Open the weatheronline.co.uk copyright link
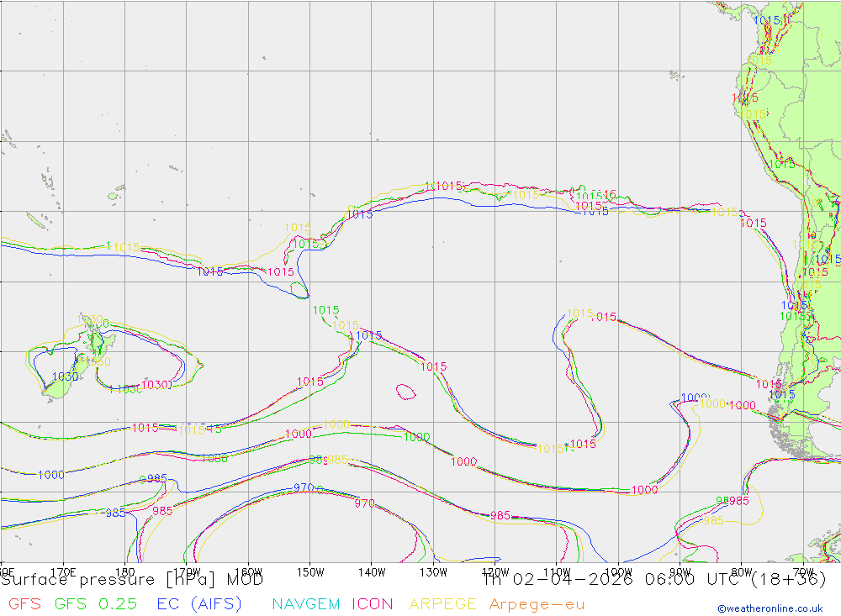Viewport: 841px width, 616px height. coord(770,608)
